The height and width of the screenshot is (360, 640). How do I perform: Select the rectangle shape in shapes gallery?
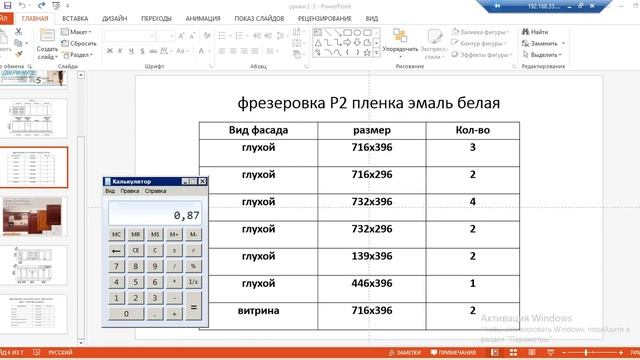(347, 33)
